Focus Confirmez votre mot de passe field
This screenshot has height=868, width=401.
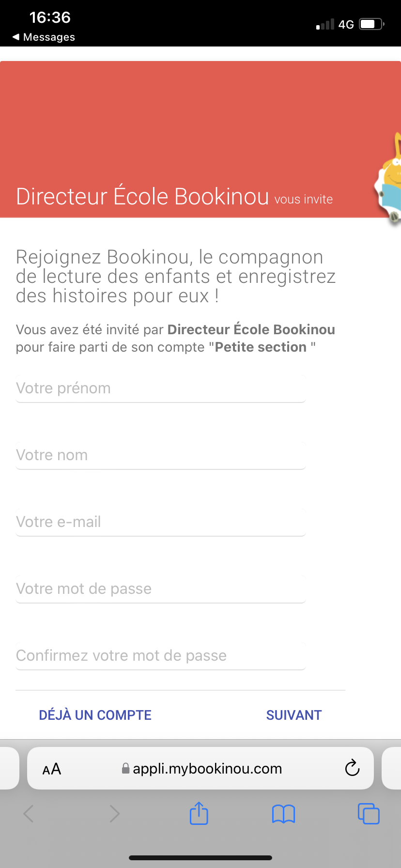tap(161, 656)
